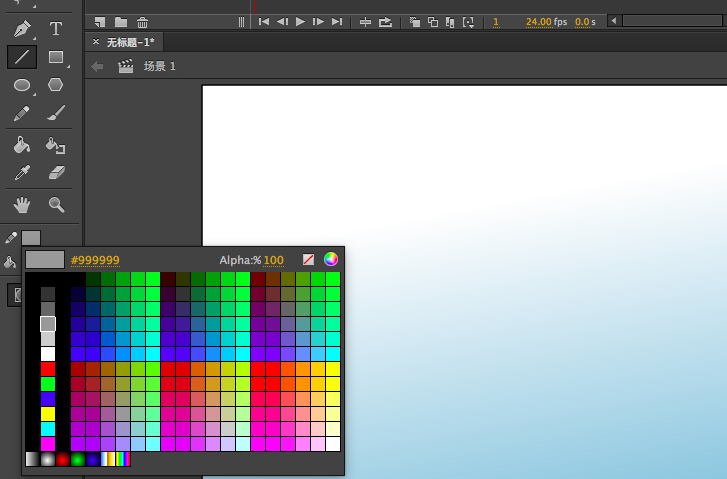Click the Play button in timeline controls
The height and width of the screenshot is (479, 727).
click(x=300, y=21)
